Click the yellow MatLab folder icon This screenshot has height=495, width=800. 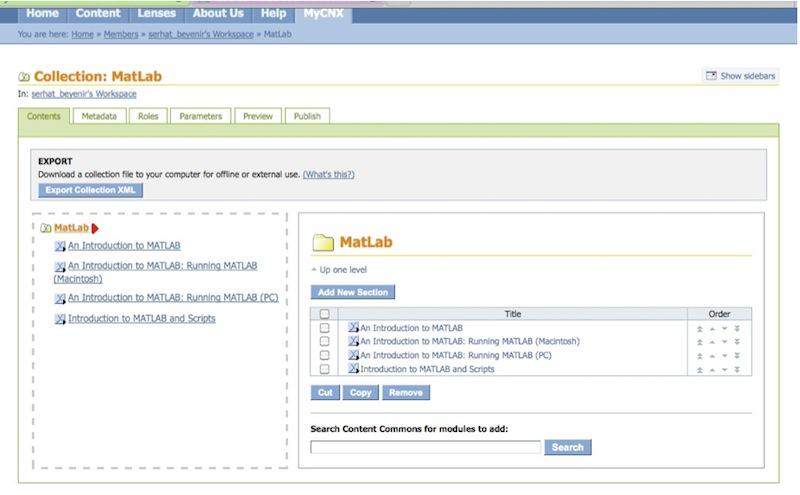(323, 243)
